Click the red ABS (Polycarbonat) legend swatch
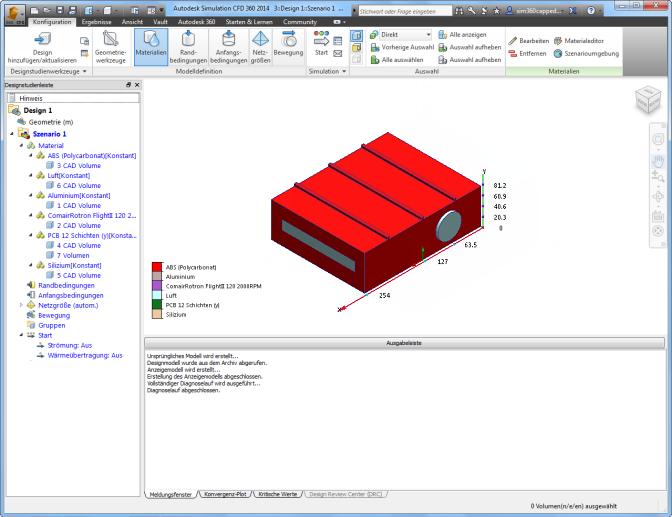The height and width of the screenshot is (517, 672). point(157,267)
